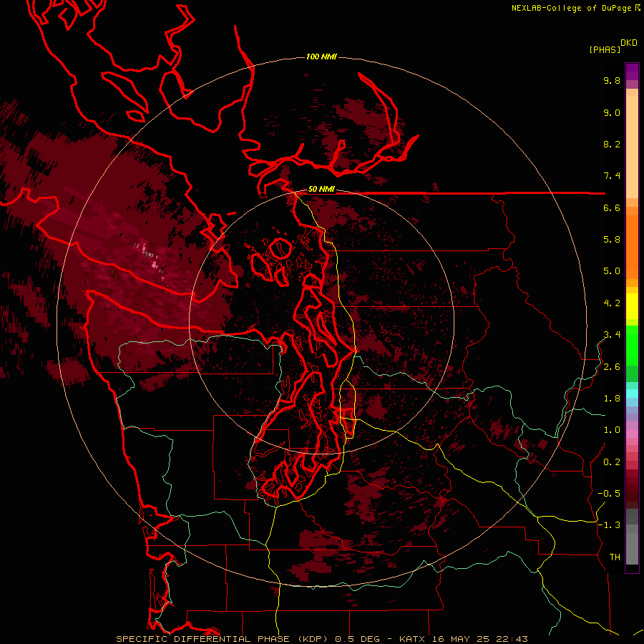
Task: Select the orange band on the color scale
Action: click(x=632, y=247)
